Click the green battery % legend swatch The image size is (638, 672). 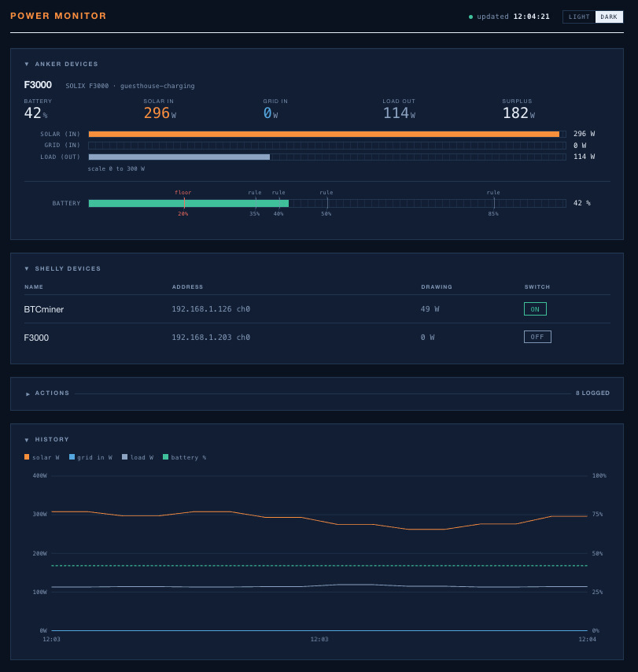165,457
